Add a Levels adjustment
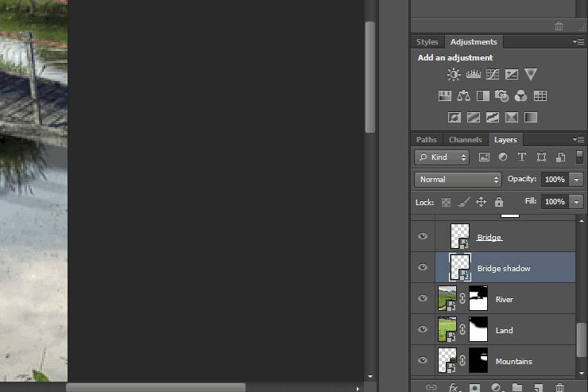The width and height of the screenshot is (588, 392). point(474,75)
